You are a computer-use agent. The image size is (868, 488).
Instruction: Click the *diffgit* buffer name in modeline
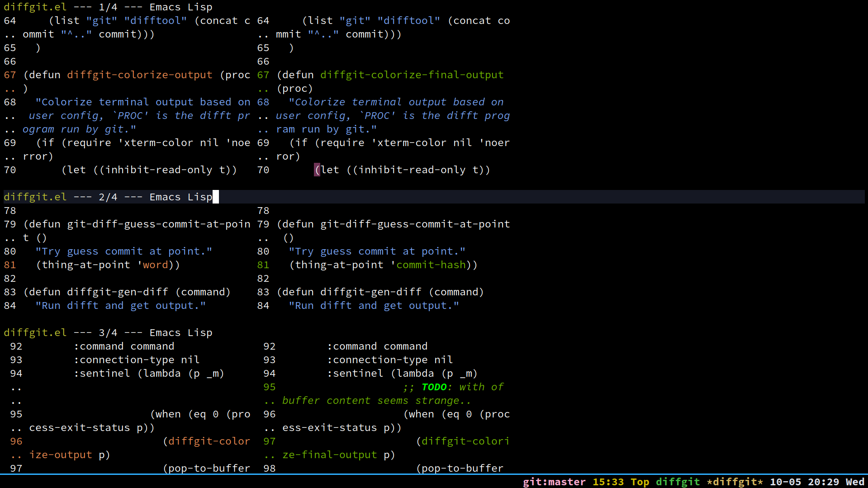735,482
